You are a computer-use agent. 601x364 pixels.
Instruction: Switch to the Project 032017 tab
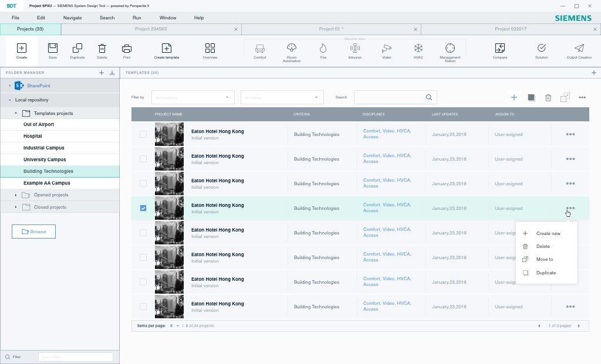(x=511, y=29)
